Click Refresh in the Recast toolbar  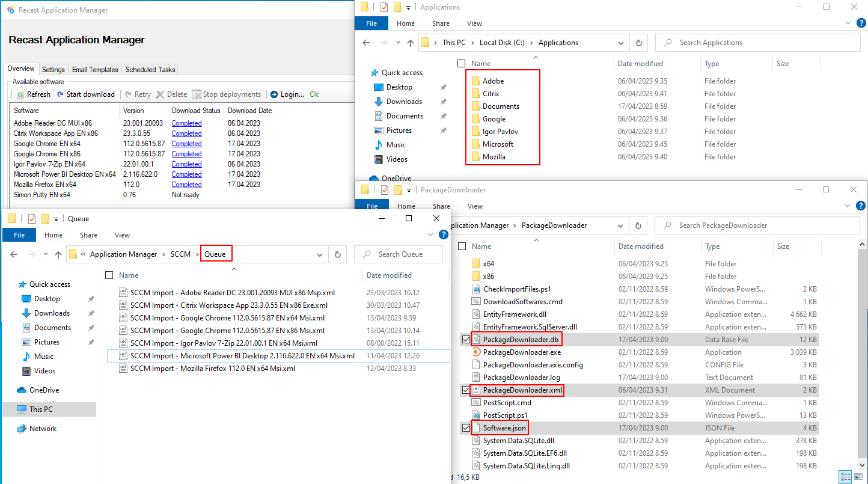click(x=34, y=94)
